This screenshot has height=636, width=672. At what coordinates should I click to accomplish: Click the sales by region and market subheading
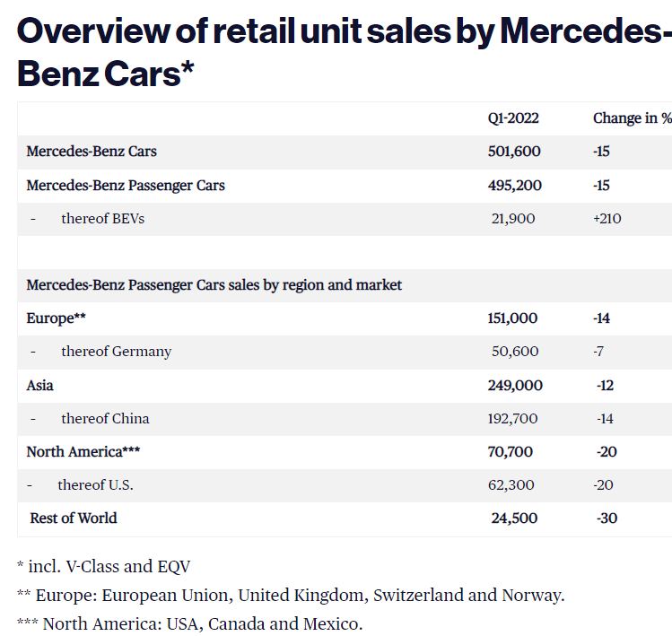[214, 284]
